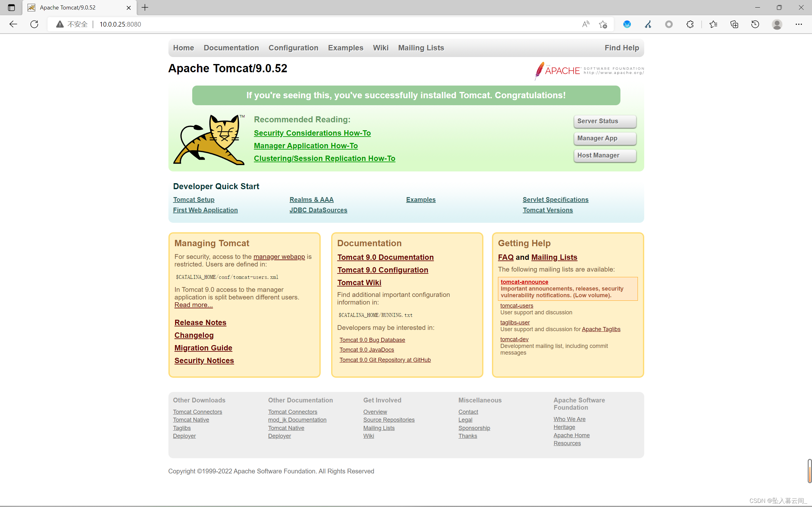Expand the browser settings ellipsis menu
812x507 pixels.
(x=799, y=24)
